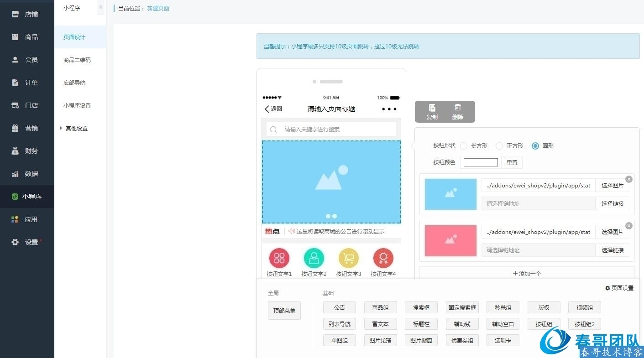Viewport: 644px width, 358px height.
Task: Click the 删除 trash icon
Action: tap(457, 108)
